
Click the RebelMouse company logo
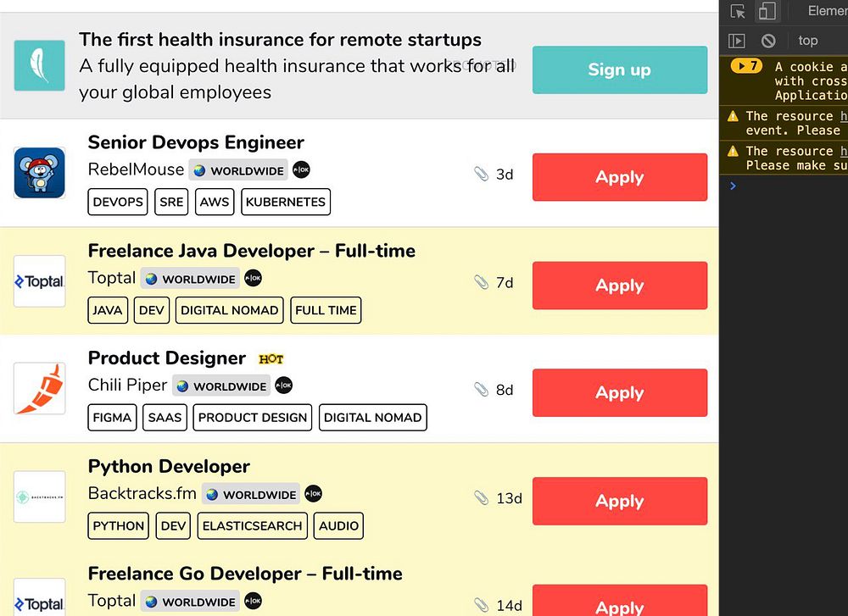(x=40, y=173)
